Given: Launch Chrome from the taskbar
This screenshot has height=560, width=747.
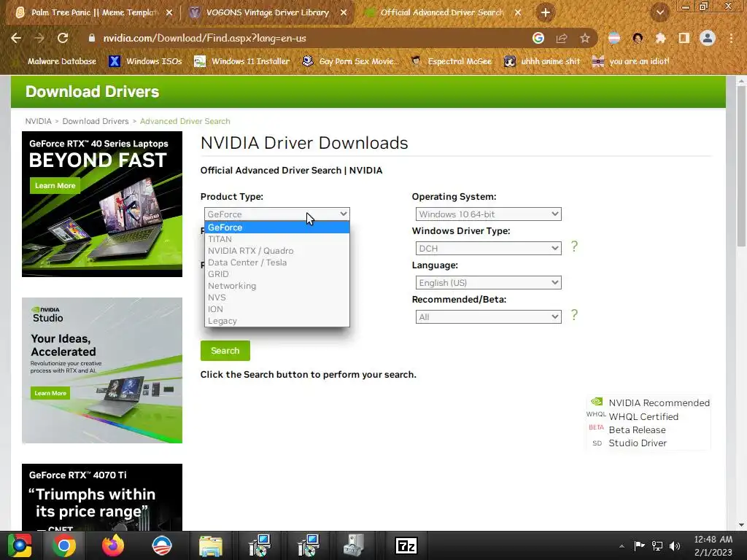Looking at the screenshot, I should tap(64, 545).
